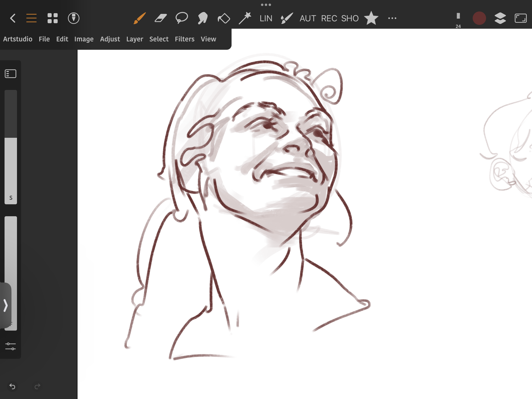The image size is (532, 399).
Task: Open the current brown color swatch
Action: pos(479,18)
